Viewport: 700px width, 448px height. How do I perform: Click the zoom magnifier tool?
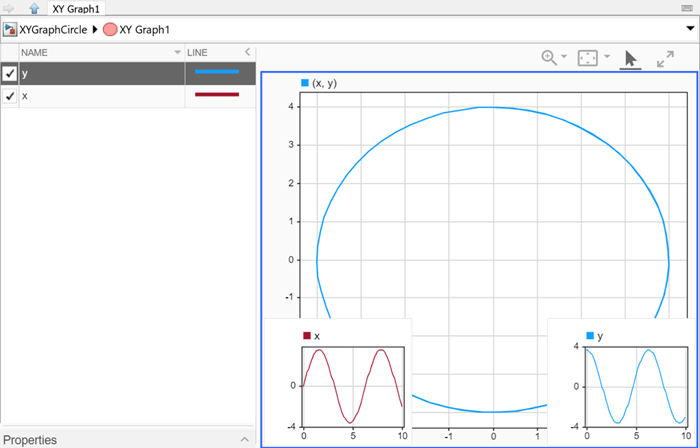[549, 58]
